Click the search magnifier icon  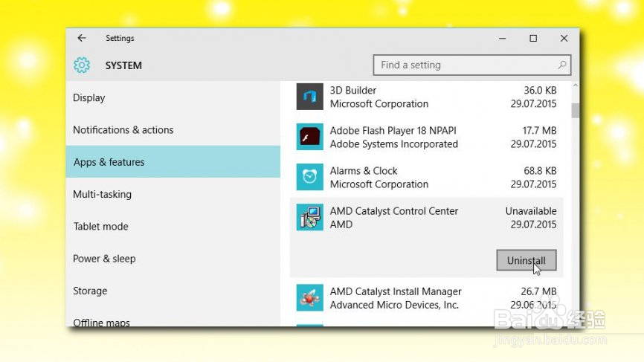(x=562, y=65)
